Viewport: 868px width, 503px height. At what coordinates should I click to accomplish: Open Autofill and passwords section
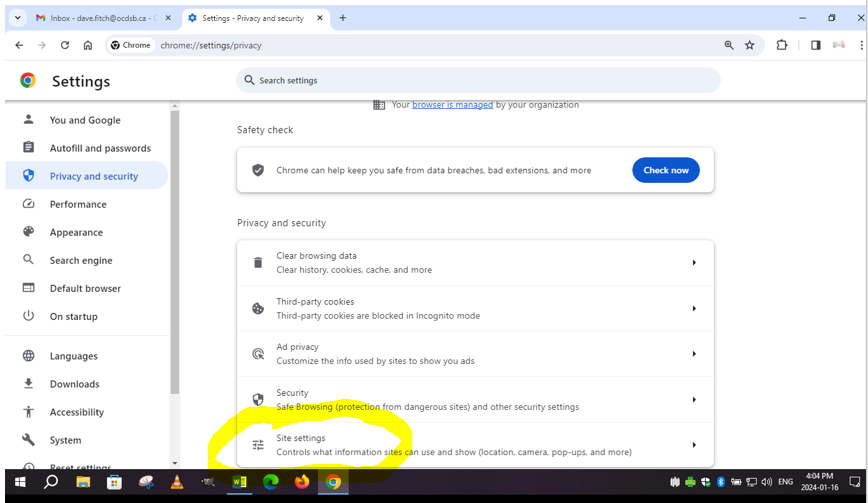pos(86,148)
